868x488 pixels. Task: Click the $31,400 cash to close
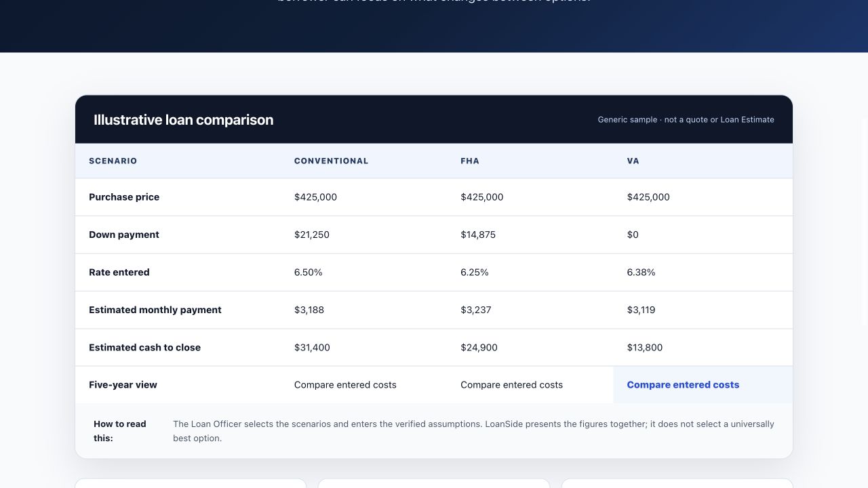pos(312,348)
